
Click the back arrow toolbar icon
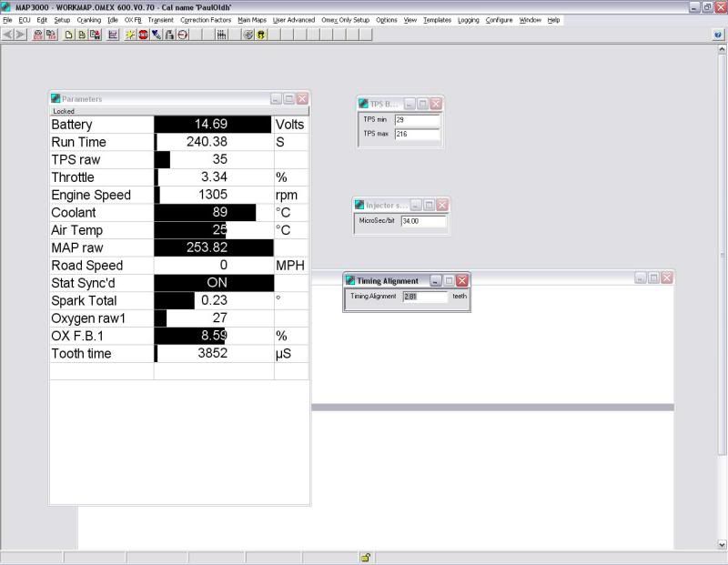coord(8,35)
